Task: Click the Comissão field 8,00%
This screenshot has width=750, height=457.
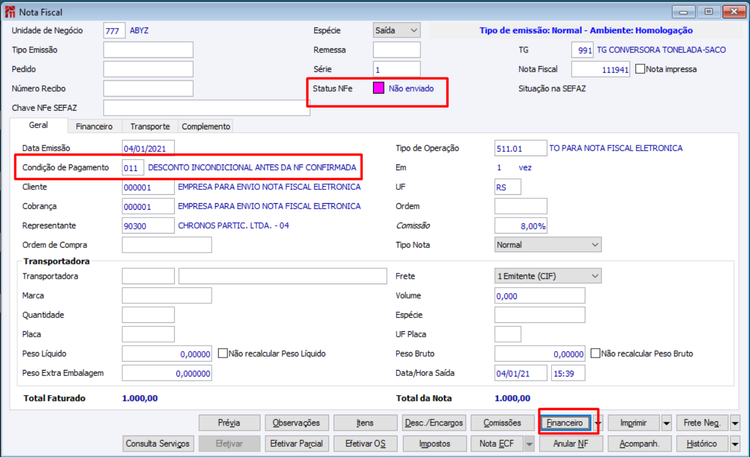Action: (521, 225)
